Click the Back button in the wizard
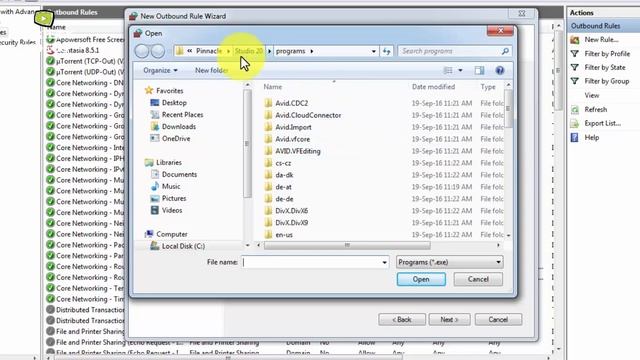 coord(402,320)
